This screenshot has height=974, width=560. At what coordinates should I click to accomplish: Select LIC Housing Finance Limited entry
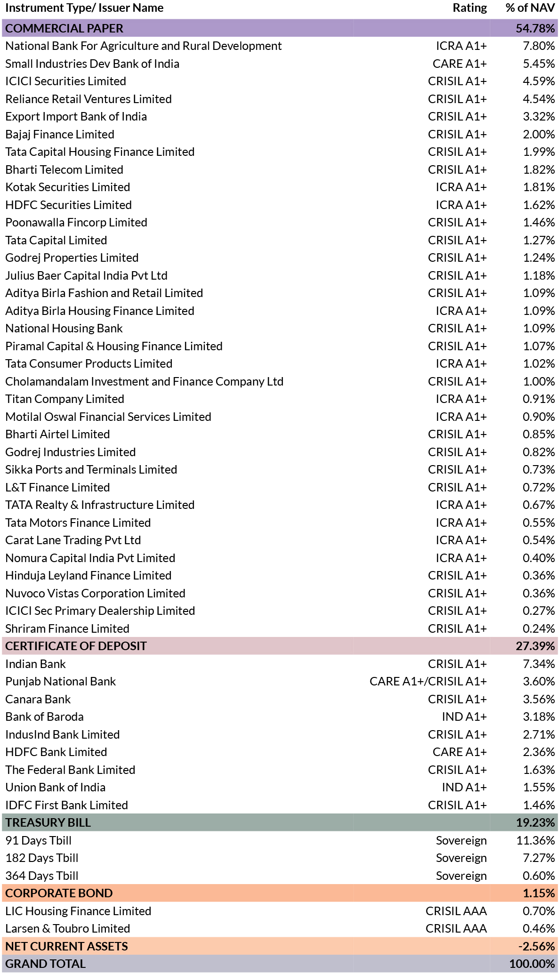click(x=78, y=911)
